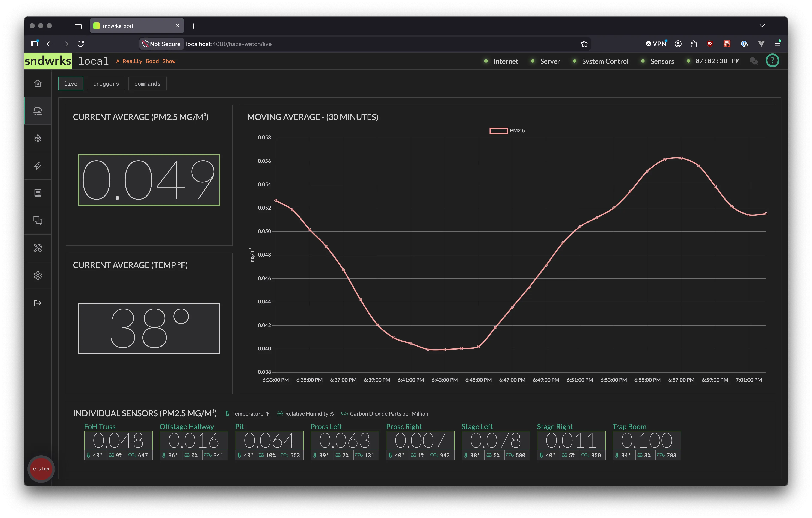Toggle the VPN in the browser toolbar
The height and width of the screenshot is (518, 812).
[x=656, y=44]
